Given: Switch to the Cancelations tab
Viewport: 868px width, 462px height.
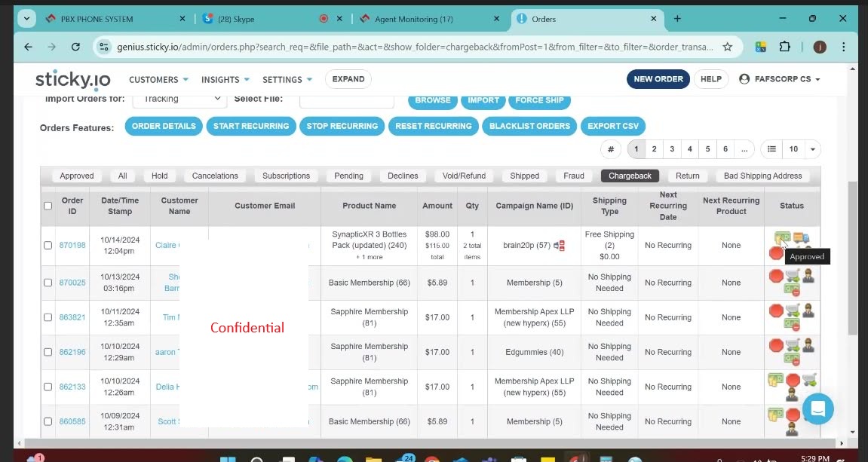Looking at the screenshot, I should coord(215,176).
